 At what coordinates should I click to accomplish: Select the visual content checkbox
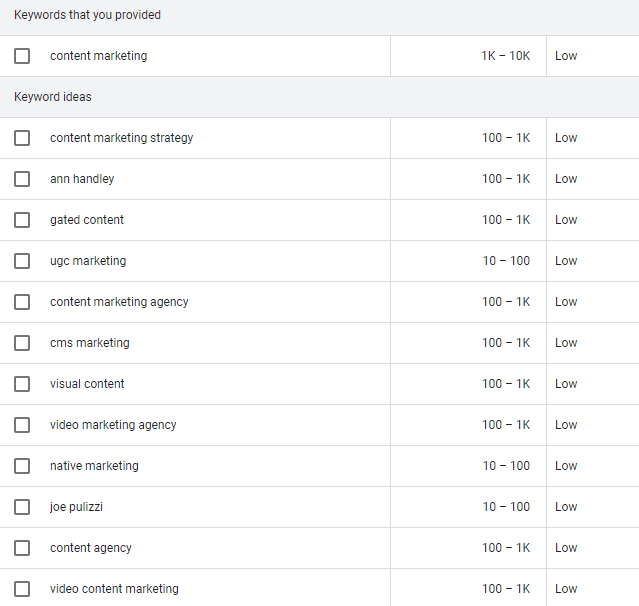click(x=22, y=384)
